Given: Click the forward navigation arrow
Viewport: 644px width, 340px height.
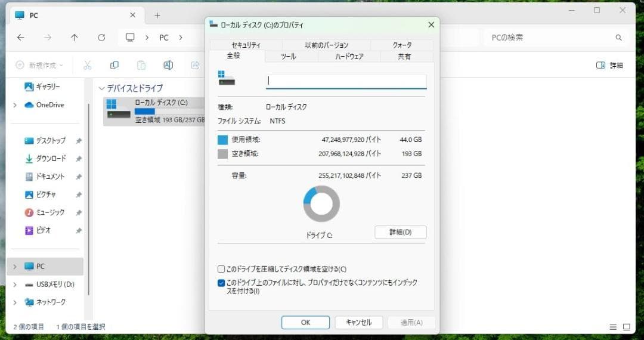Looking at the screenshot, I should click(48, 38).
